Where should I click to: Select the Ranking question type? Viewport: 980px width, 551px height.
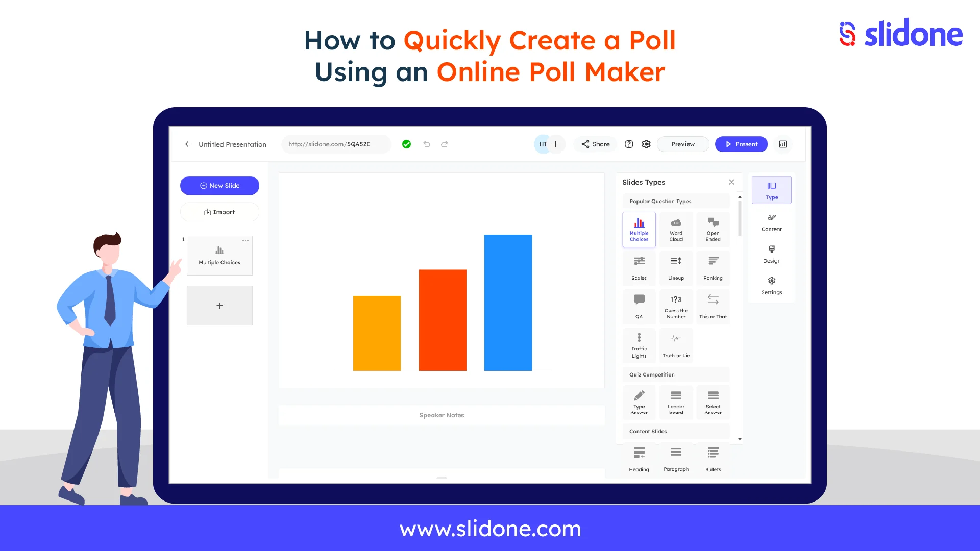point(713,267)
